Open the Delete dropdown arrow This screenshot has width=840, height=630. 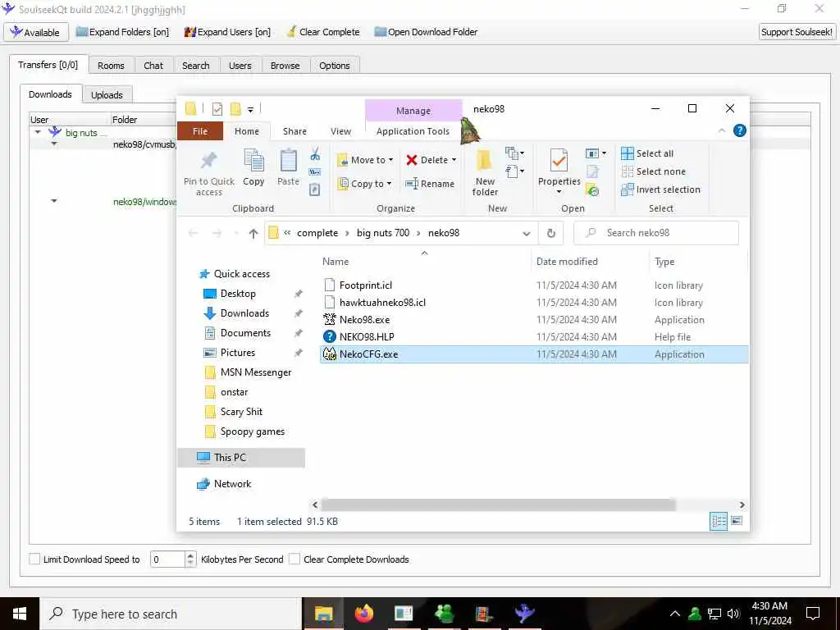[x=454, y=160]
